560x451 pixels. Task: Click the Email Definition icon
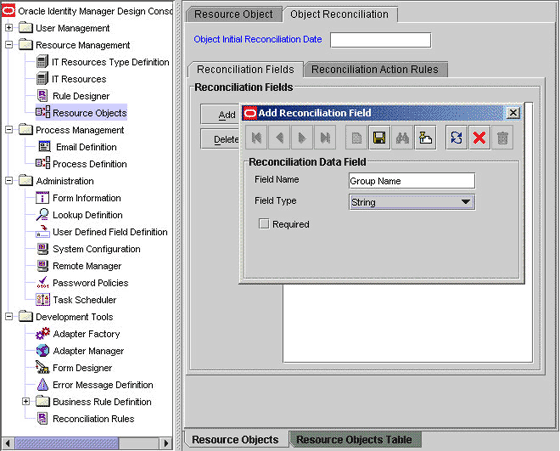[44, 146]
